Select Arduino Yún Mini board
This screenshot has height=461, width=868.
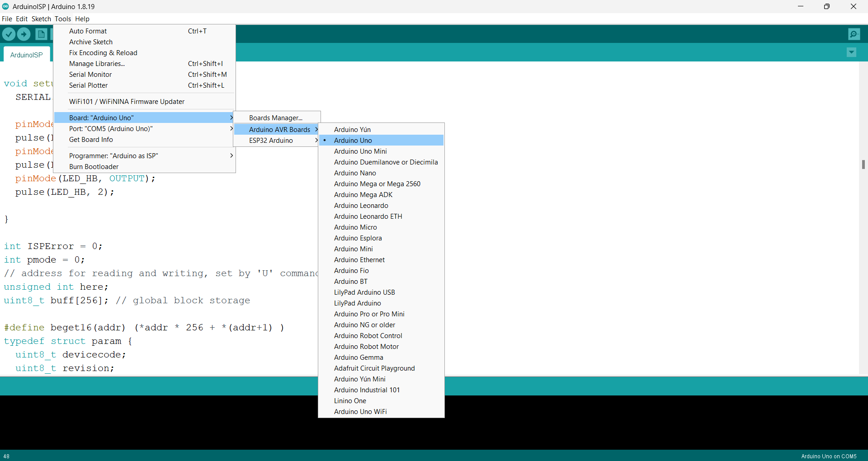point(381,379)
